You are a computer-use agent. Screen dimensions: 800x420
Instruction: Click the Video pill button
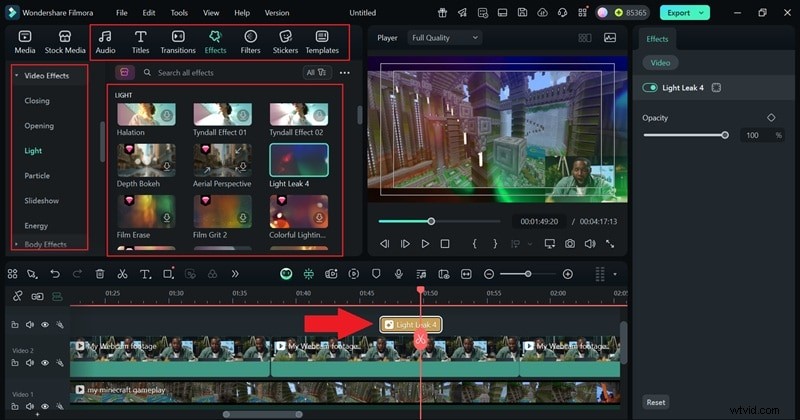tap(660, 63)
